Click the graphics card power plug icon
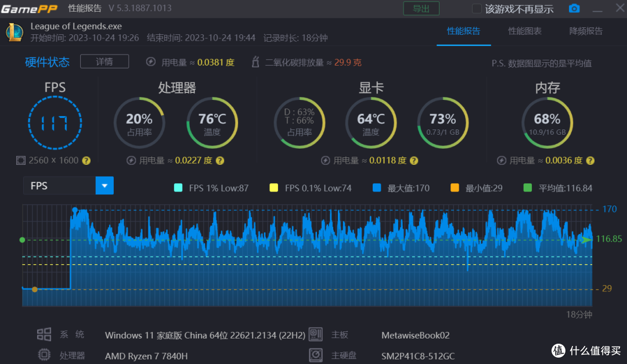The height and width of the screenshot is (364, 627). tap(326, 161)
